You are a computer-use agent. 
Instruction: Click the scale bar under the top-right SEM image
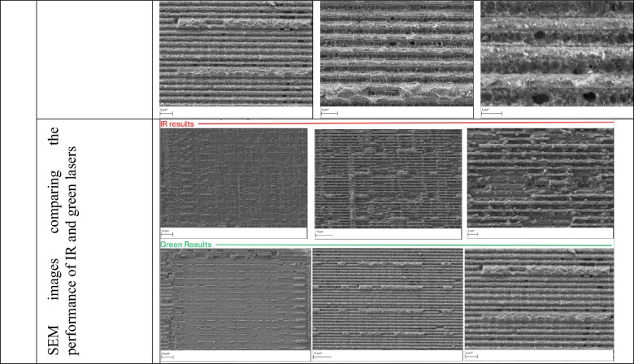(x=492, y=112)
